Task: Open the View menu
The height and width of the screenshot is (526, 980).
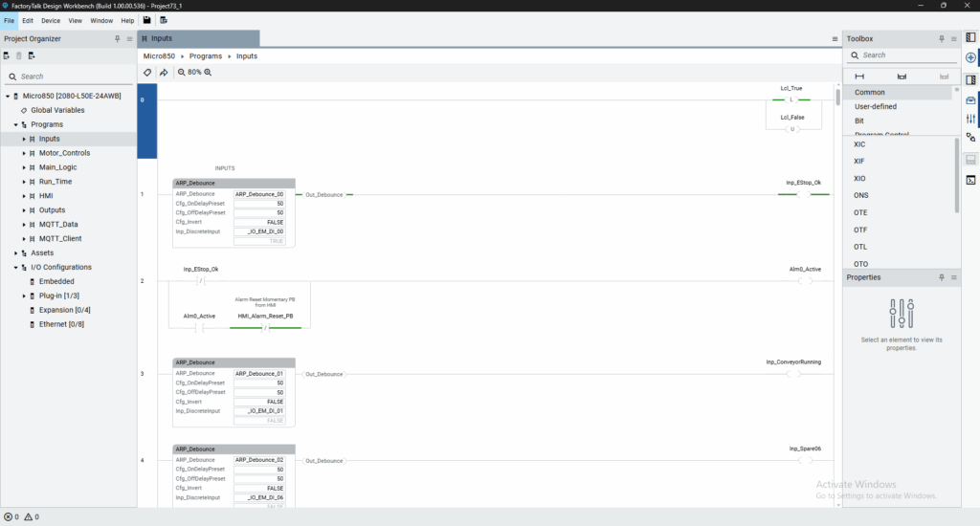Action: 75,21
